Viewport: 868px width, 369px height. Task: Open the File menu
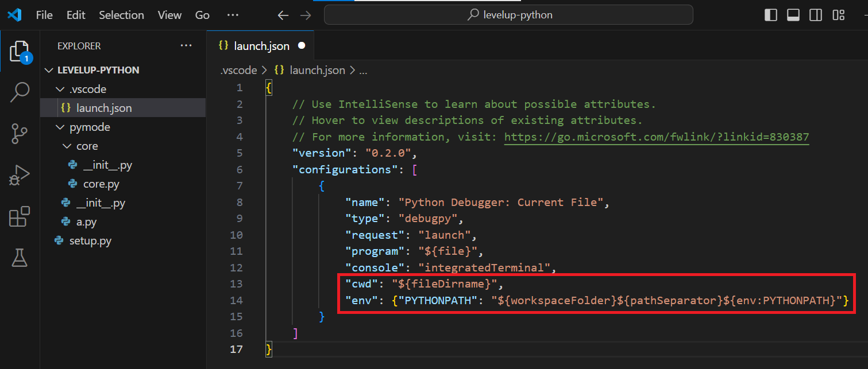pos(44,15)
